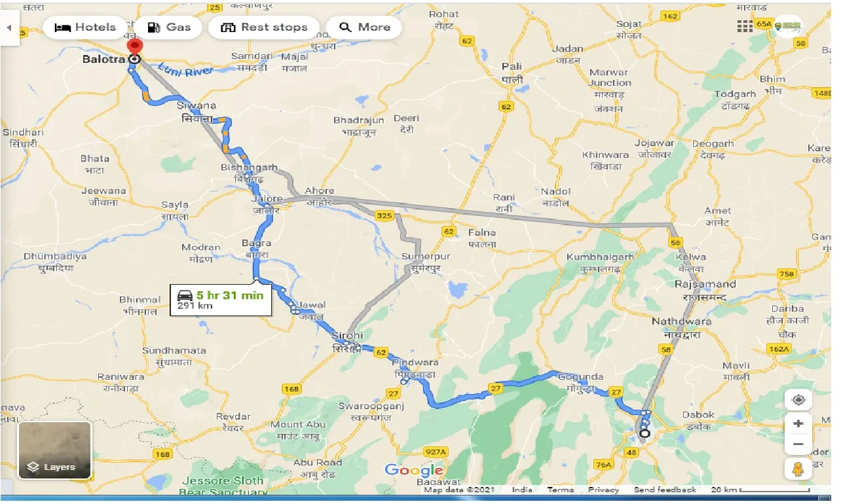
Task: Open the 5 hr 31 min route label
Action: click(221, 300)
